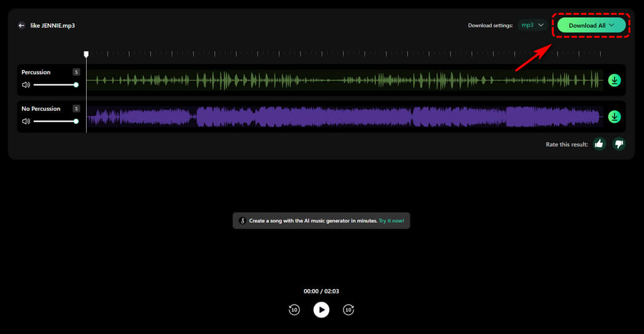Mute the No Percussion track speaker icon
Viewport: 644px width, 334px height.
(x=26, y=121)
